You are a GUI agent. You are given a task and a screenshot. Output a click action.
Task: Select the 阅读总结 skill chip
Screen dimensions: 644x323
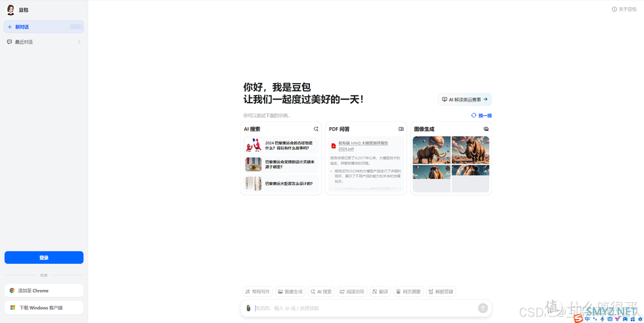pos(352,292)
